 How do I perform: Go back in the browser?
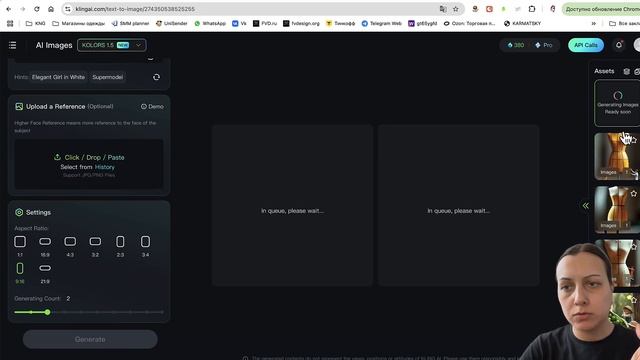coord(9,9)
